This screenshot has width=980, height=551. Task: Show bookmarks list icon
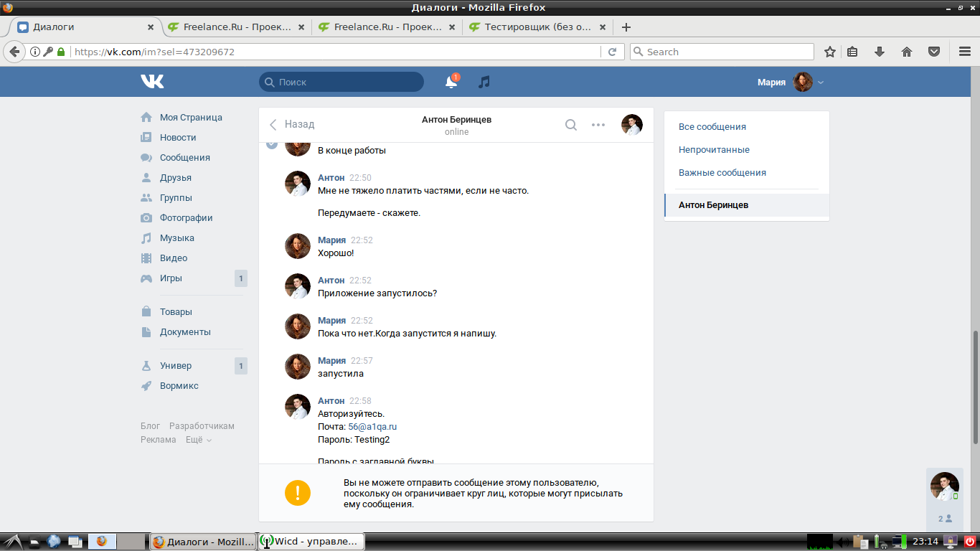point(852,52)
